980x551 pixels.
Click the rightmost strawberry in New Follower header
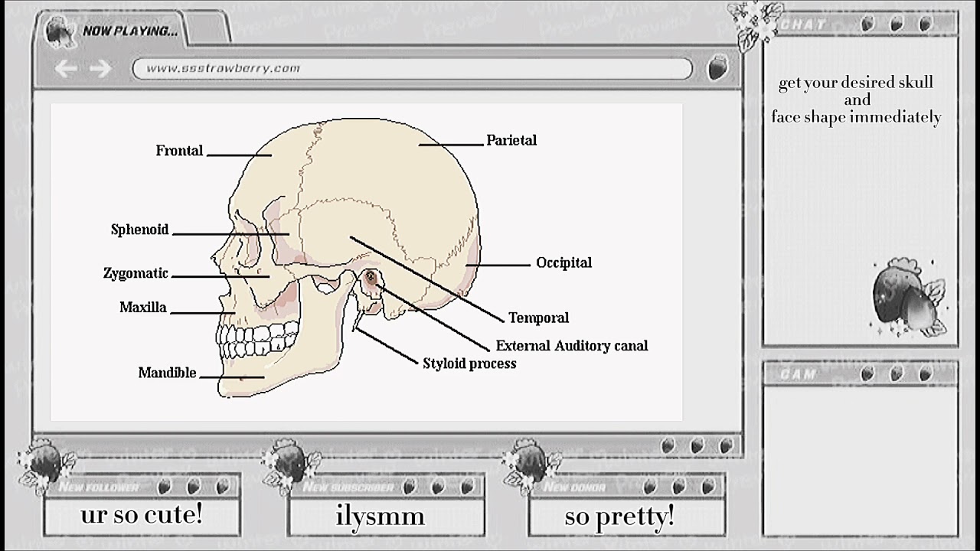(223, 487)
